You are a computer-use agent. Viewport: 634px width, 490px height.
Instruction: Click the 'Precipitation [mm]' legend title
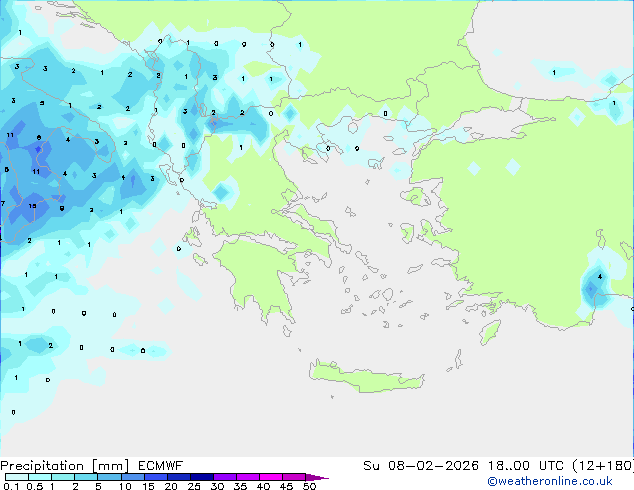point(65,466)
